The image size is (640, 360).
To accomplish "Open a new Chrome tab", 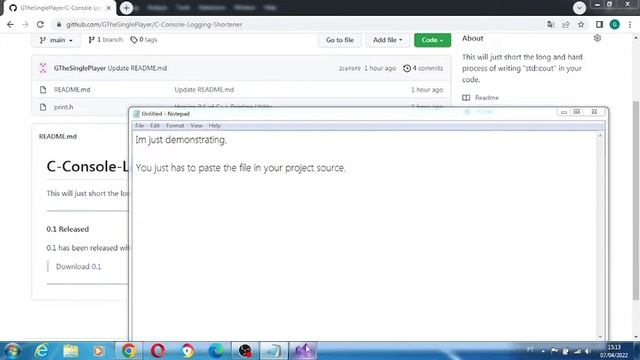I will (x=127, y=8).
